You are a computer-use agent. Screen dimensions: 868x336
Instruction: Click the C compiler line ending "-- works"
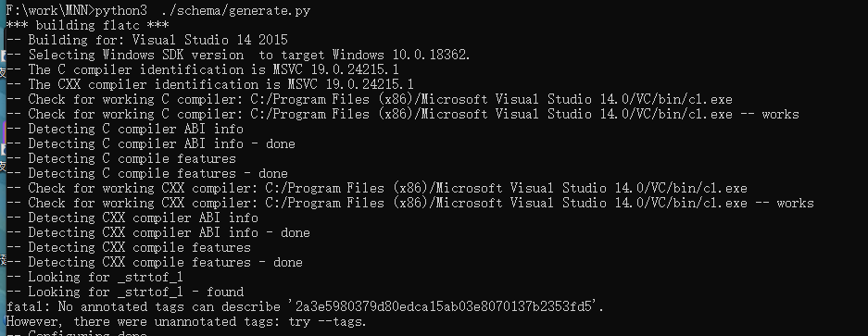tap(402, 115)
